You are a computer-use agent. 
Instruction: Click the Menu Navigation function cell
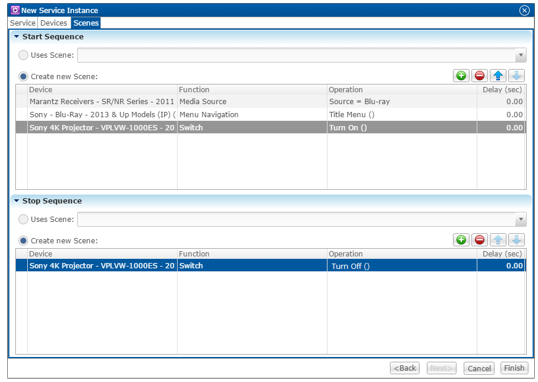tap(252, 115)
